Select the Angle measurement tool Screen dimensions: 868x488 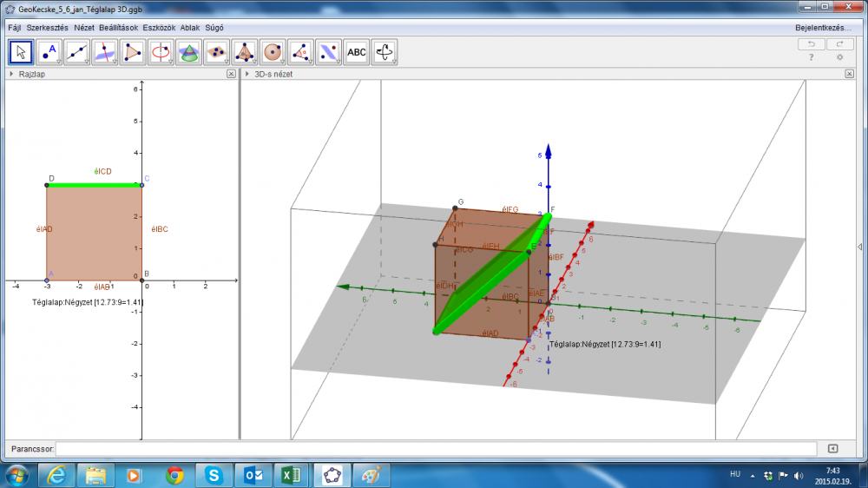click(x=300, y=52)
